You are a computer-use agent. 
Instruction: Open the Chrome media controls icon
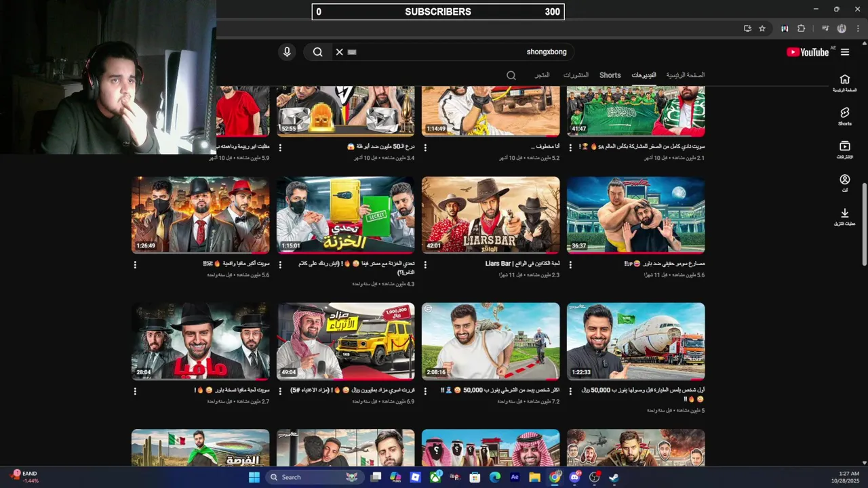tap(825, 28)
